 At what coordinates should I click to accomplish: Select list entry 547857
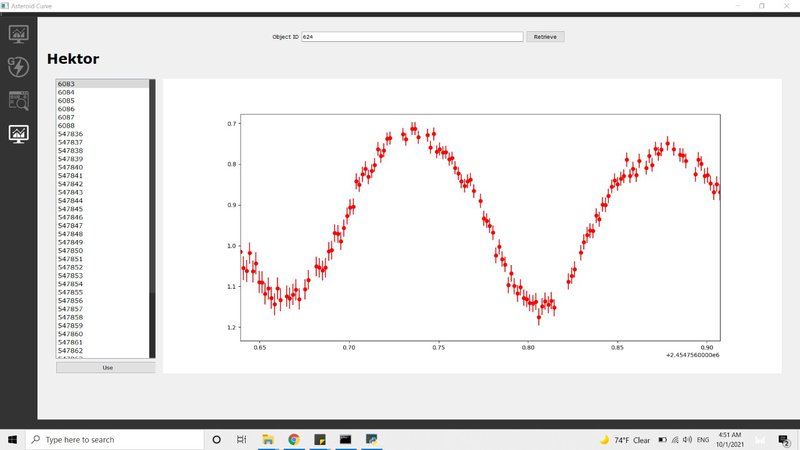click(103, 309)
